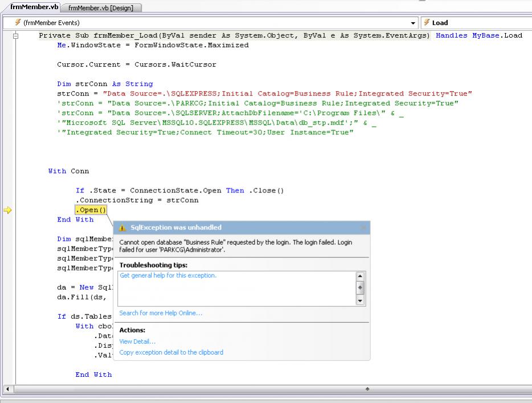The height and width of the screenshot is (403, 532).
Task: Click the warning icon in SqlException dialog
Action: pos(122,228)
